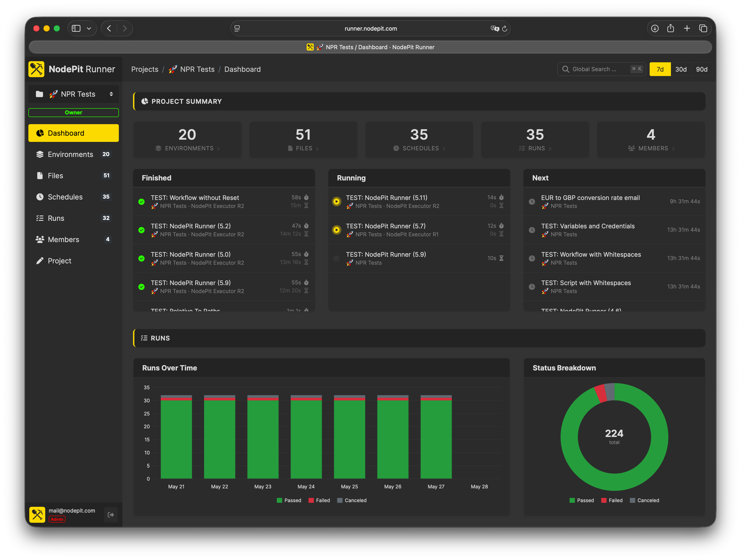This screenshot has width=741, height=560.
Task: Open the 35 Schedules summary card
Action: pyautogui.click(x=419, y=139)
